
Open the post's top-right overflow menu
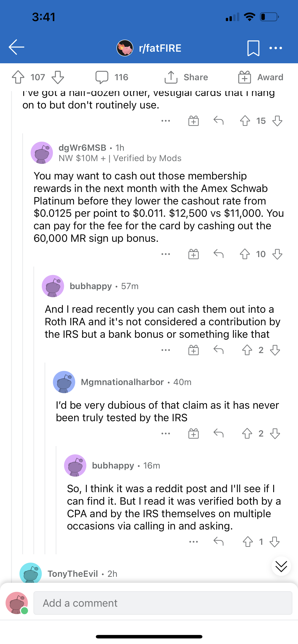click(x=275, y=48)
